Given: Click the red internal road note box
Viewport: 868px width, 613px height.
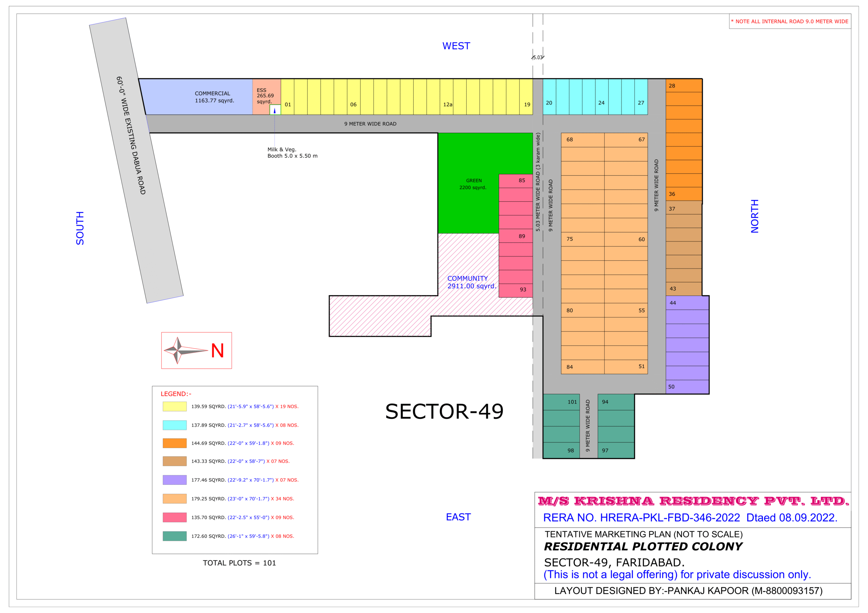Looking at the screenshot, I should point(789,22).
